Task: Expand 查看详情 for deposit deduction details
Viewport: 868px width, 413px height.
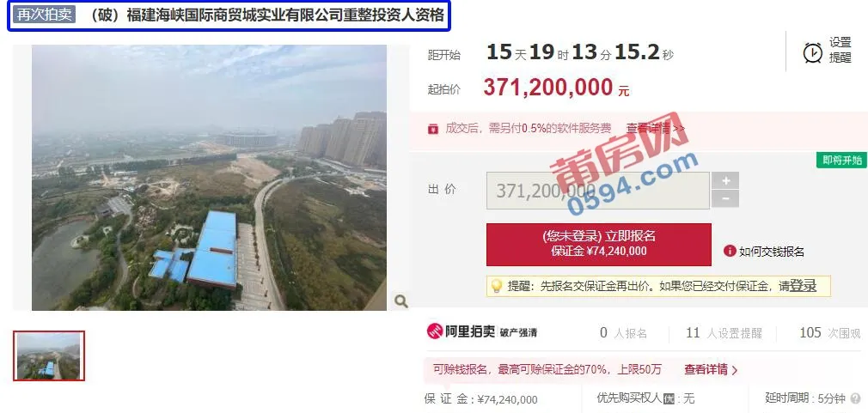Action: pyautogui.click(x=711, y=370)
